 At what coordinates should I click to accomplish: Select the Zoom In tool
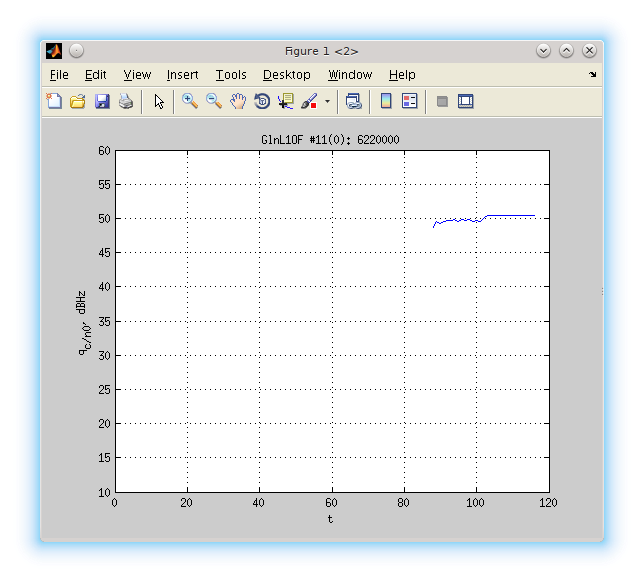(189, 101)
